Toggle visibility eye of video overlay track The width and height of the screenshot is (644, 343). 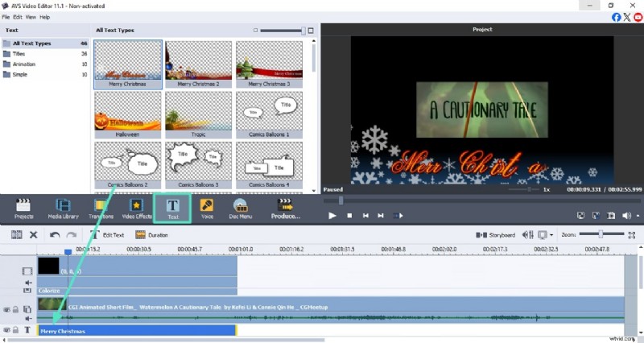pos(6,309)
